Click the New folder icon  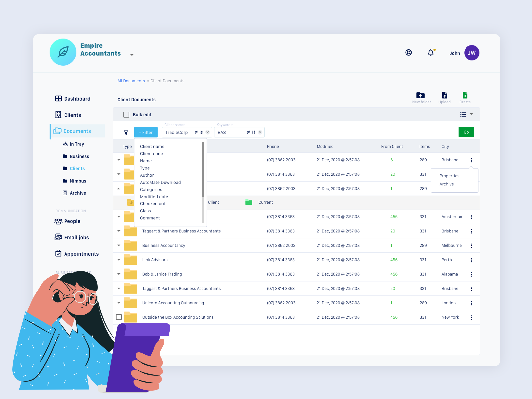[x=421, y=95]
